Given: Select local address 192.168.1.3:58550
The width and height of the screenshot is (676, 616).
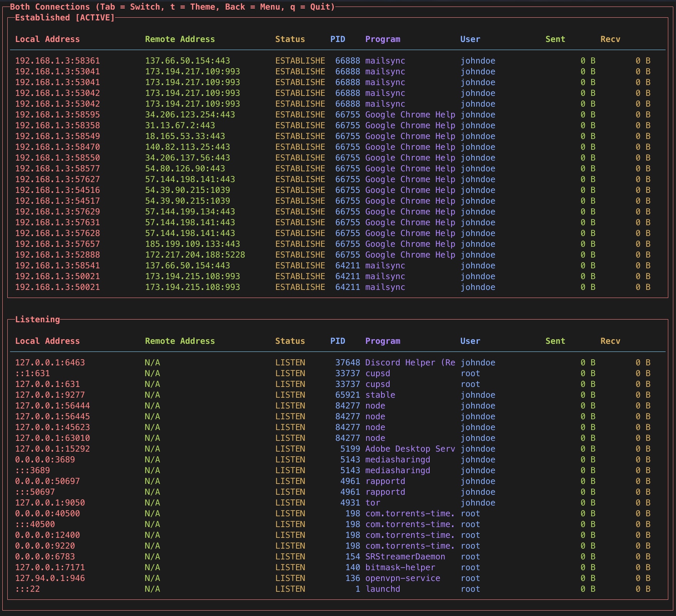Looking at the screenshot, I should click(57, 158).
